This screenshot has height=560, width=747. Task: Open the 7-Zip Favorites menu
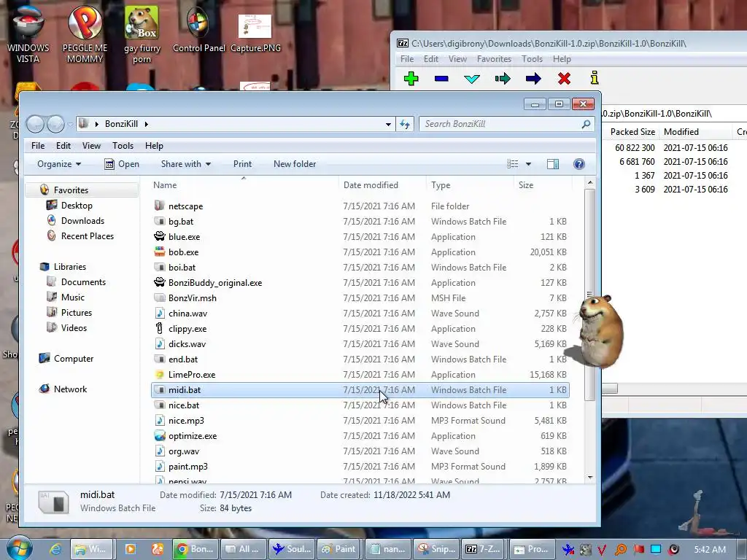tap(494, 59)
